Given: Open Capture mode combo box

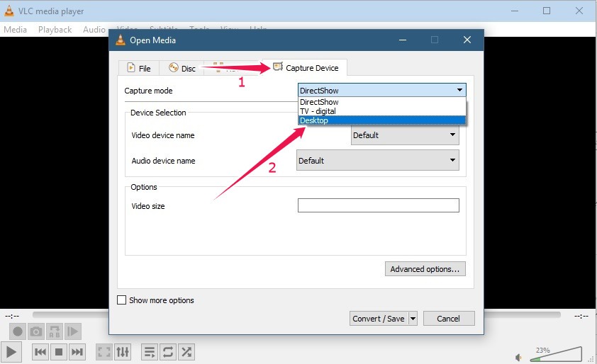Looking at the screenshot, I should (381, 90).
